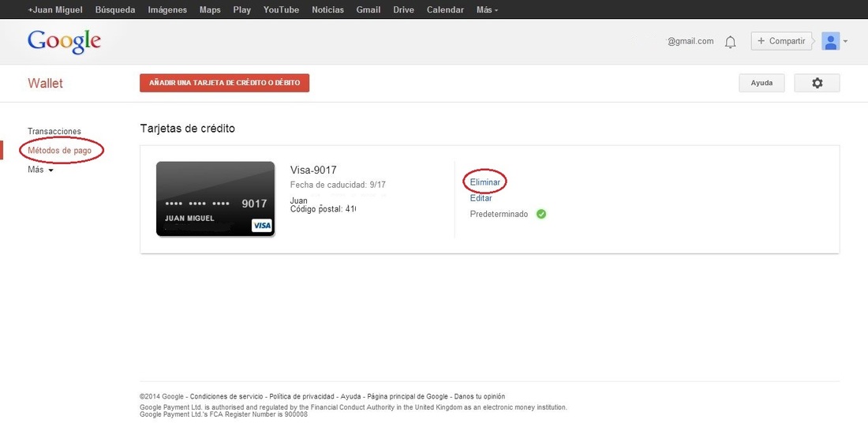Click the Tarjetas de crédito heading
This screenshot has width=868, height=423.
[188, 129]
